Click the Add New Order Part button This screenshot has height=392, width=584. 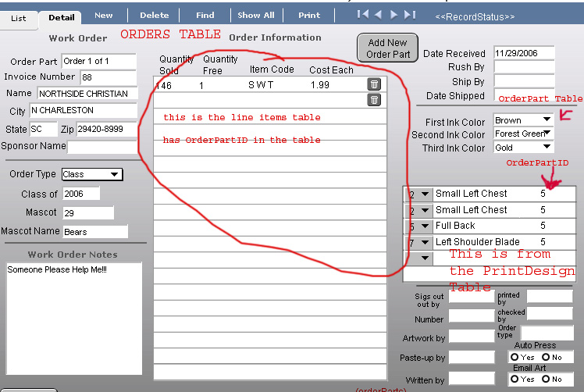[387, 48]
